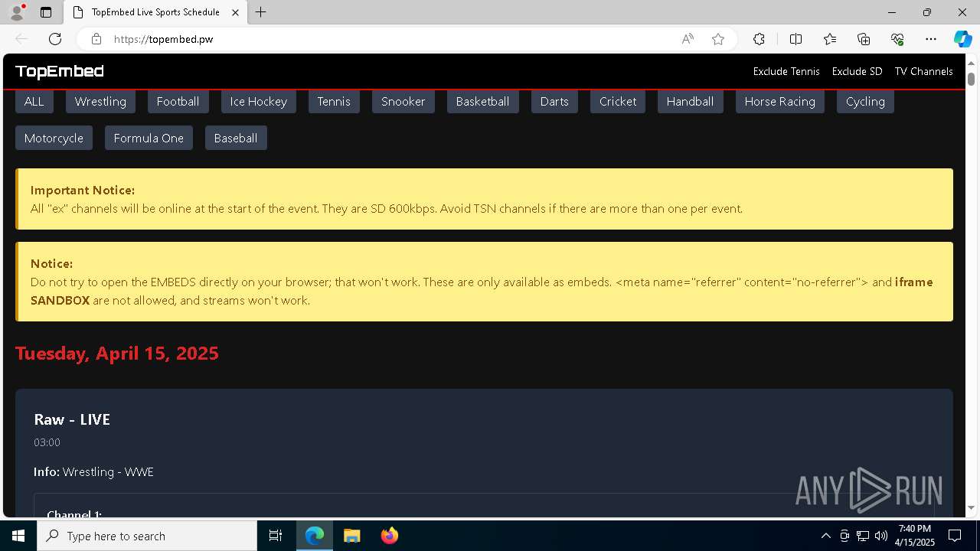Toggle Exclude SD filter
Image resolution: width=980 pixels, height=551 pixels.
pos(857,71)
